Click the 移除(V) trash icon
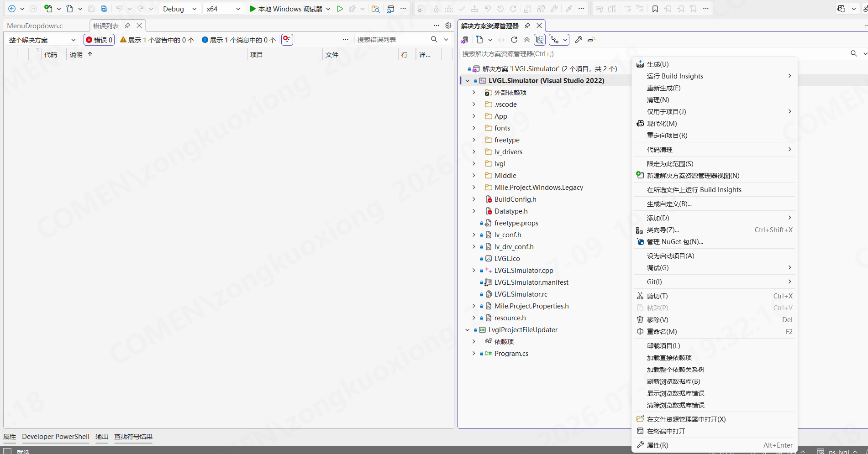 click(x=640, y=320)
